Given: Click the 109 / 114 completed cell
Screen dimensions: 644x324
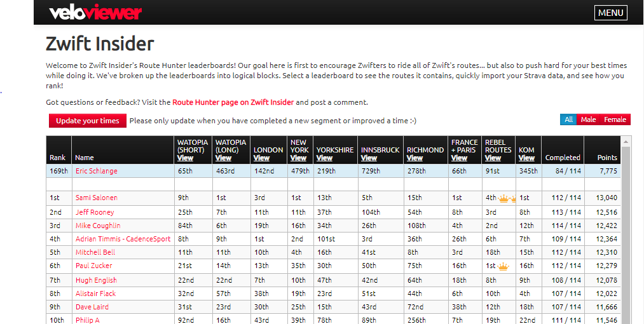Looking at the screenshot, I should tap(563, 239).
